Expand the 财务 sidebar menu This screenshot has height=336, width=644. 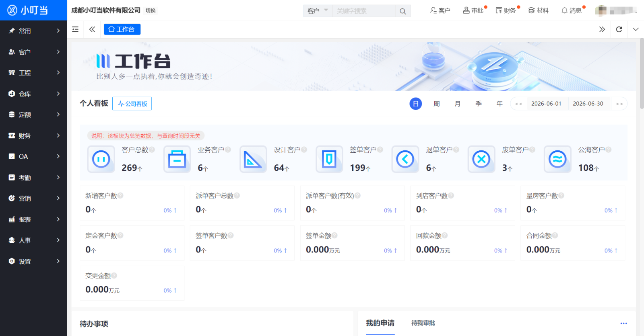[34, 136]
